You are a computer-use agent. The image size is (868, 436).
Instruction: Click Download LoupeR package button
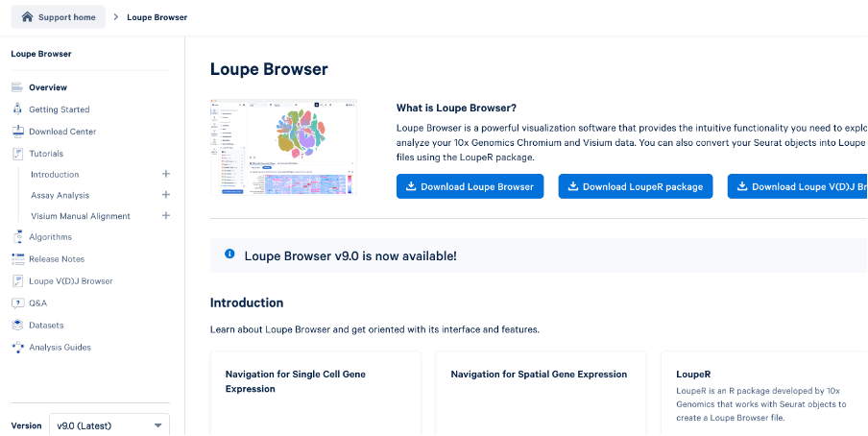[x=636, y=186]
